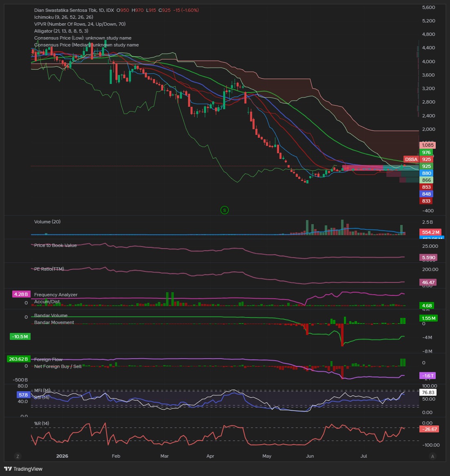Select the Ichimoku (9, 26, 52, 26, 26) legend
The width and height of the screenshot is (450, 476).
tap(64, 17)
